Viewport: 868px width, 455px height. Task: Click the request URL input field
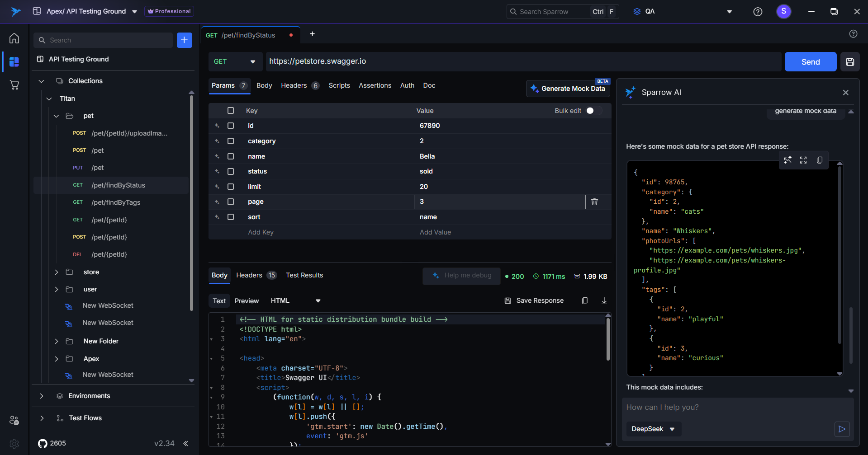[x=523, y=61]
